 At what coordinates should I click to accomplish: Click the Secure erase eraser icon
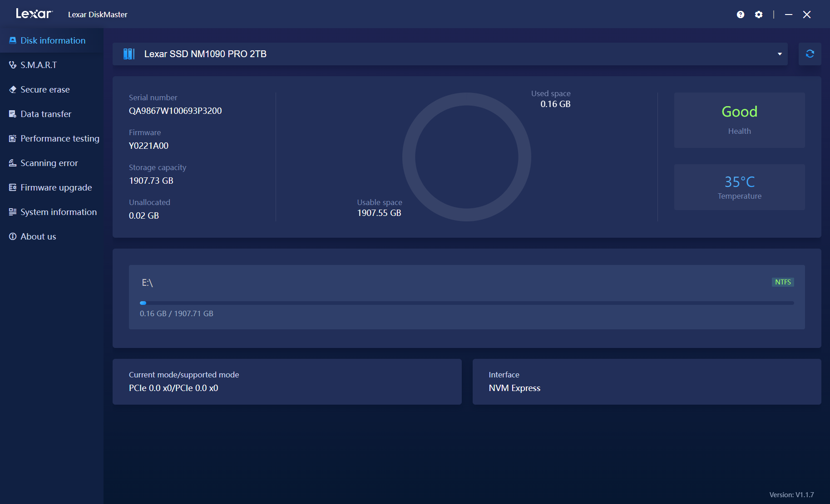pos(13,89)
